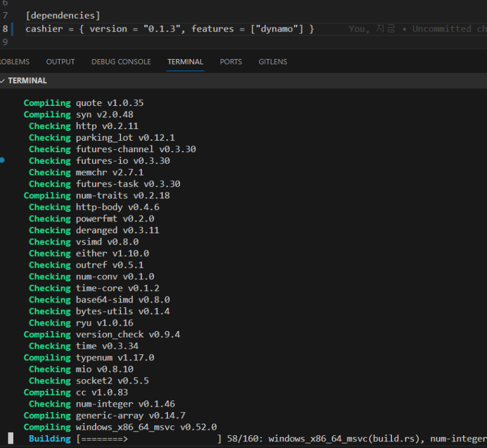487x448 pixels.
Task: Click the terminal cursor block beside Building
Action: (x=10, y=438)
